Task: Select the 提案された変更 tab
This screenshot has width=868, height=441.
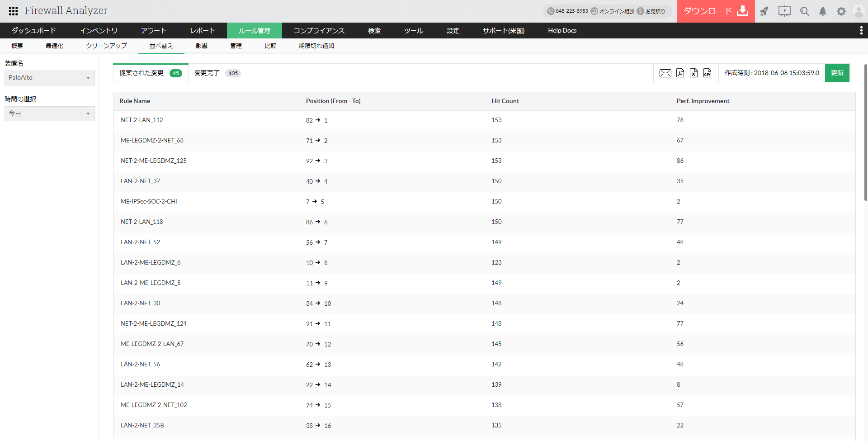Action: coord(151,73)
